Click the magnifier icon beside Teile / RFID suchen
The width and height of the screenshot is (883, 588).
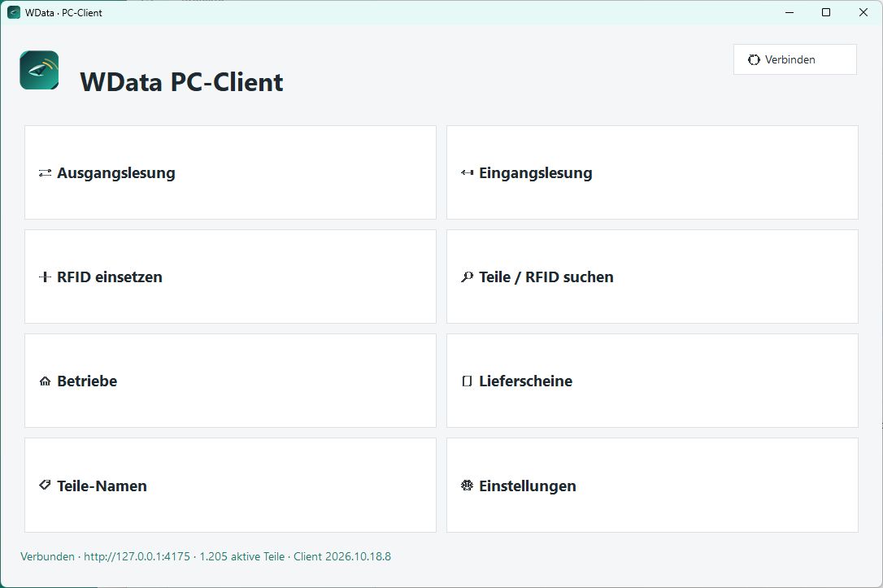[467, 277]
